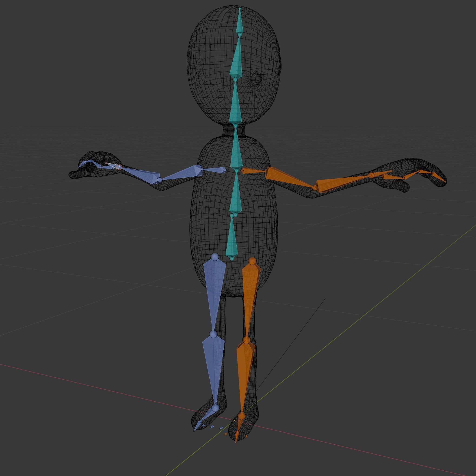Select the lowest teal pelvis bone
Image resolution: width=476 pixels, height=476 pixels.
(232, 238)
